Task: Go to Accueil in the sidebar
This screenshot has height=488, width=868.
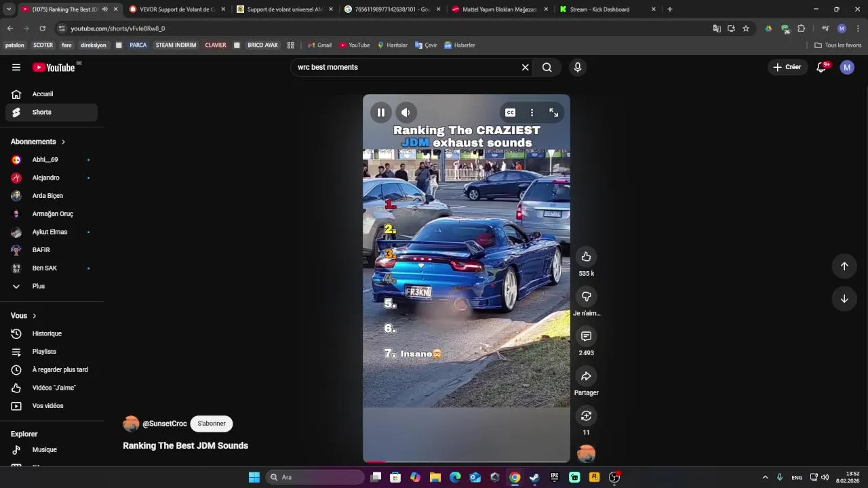Action: click(52, 94)
